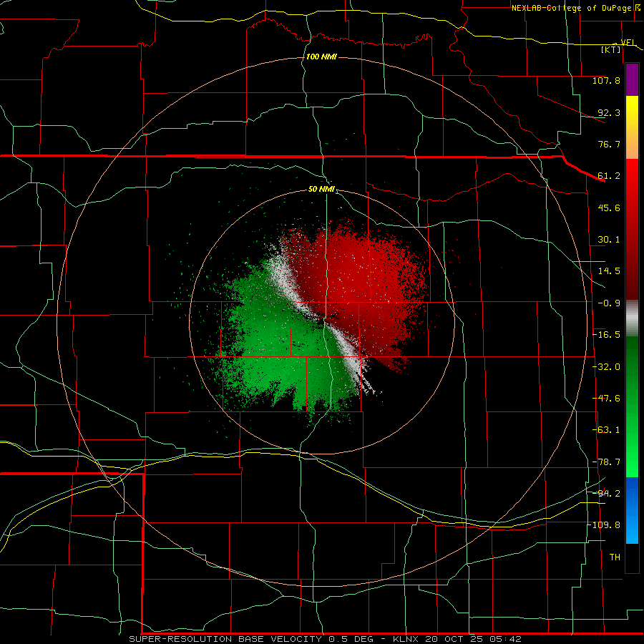Viewport: 644px width, 644px height.
Task: Click the green inbound velocity area on radar
Action: point(279,349)
